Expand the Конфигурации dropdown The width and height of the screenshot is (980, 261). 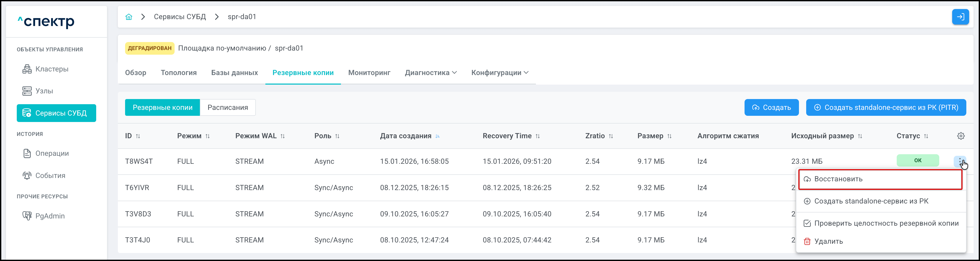coord(500,73)
